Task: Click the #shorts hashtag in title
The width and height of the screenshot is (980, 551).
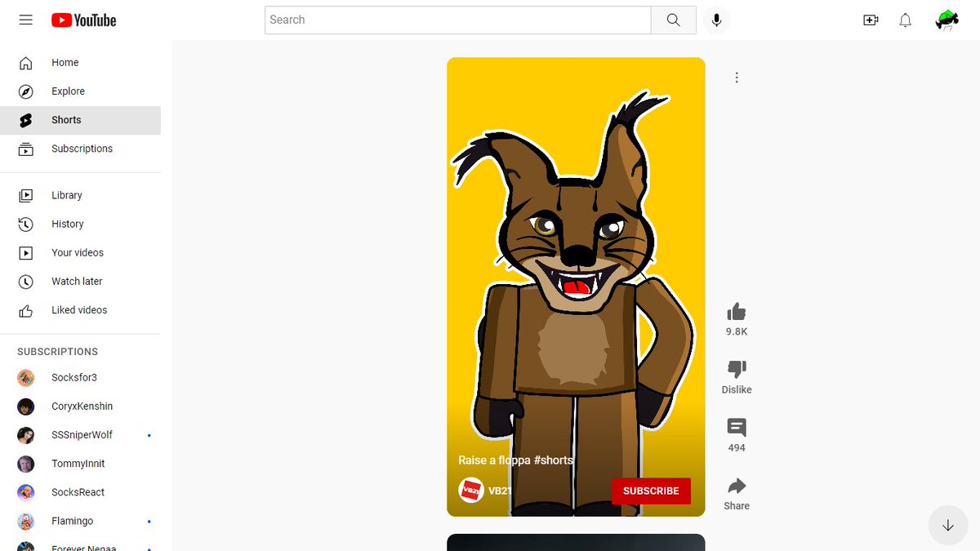Action: click(x=554, y=460)
